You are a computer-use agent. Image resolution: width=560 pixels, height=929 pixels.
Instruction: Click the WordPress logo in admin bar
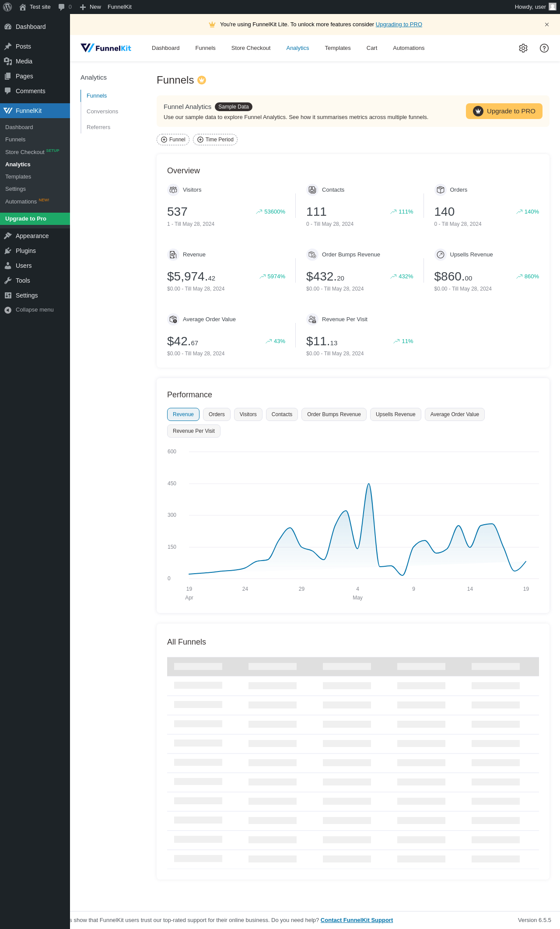click(x=7, y=7)
